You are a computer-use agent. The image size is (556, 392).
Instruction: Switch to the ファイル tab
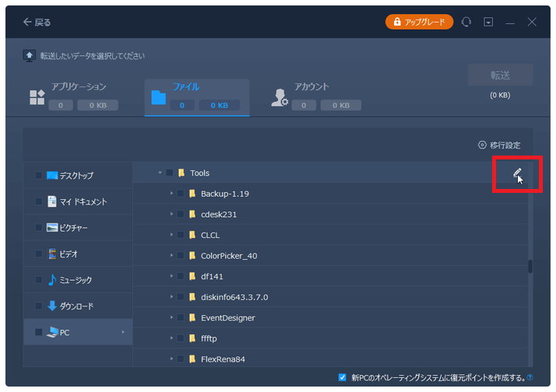[x=196, y=96]
